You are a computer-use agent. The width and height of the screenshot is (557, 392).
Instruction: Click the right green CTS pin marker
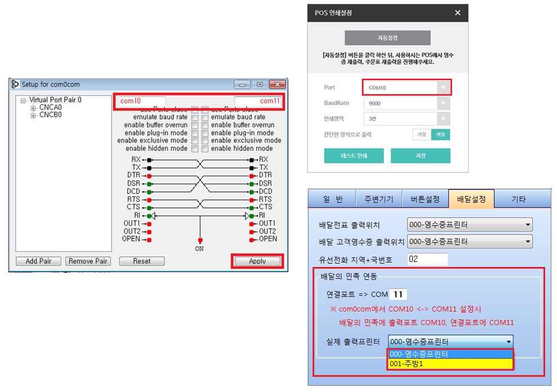coord(251,207)
